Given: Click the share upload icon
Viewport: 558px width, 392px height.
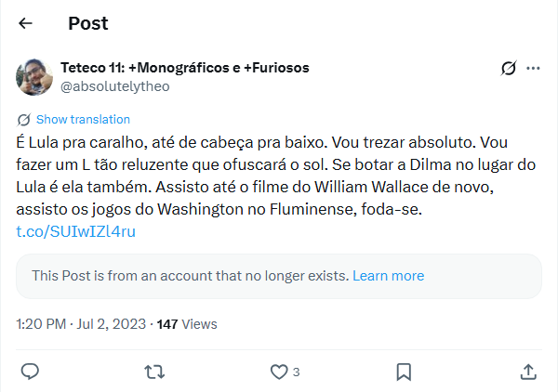Looking at the screenshot, I should pyautogui.click(x=528, y=372).
